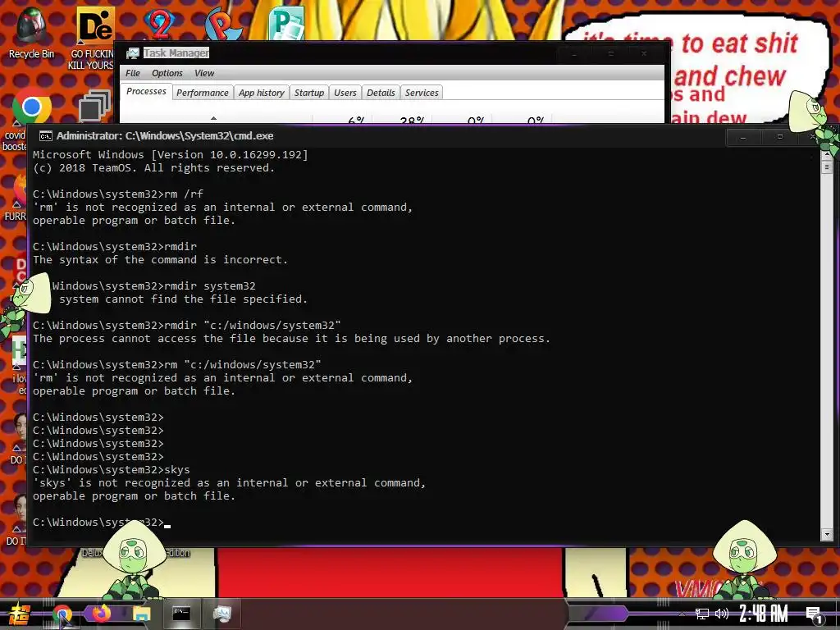Click the 'rmdir system32' command text
Viewport: 840px width, 630px height.
tap(210, 286)
